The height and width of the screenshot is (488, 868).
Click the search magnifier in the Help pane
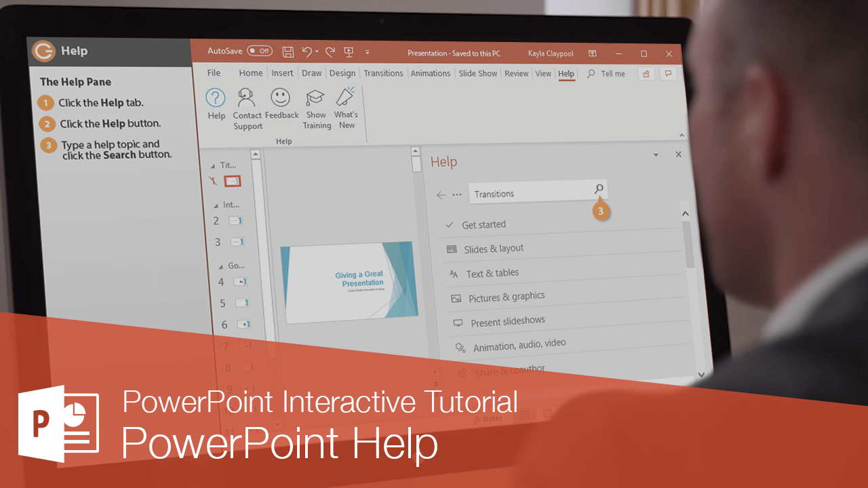pos(598,189)
